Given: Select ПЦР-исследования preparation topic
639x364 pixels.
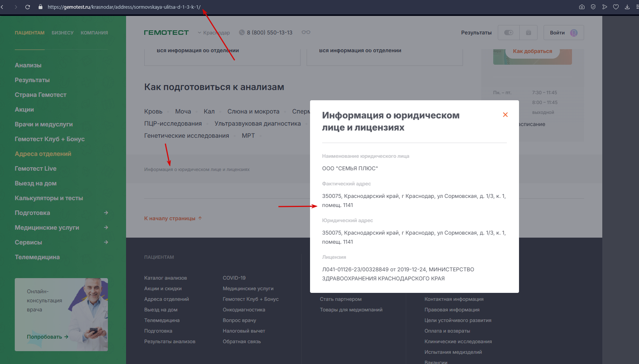Looking at the screenshot, I should 173,123.
